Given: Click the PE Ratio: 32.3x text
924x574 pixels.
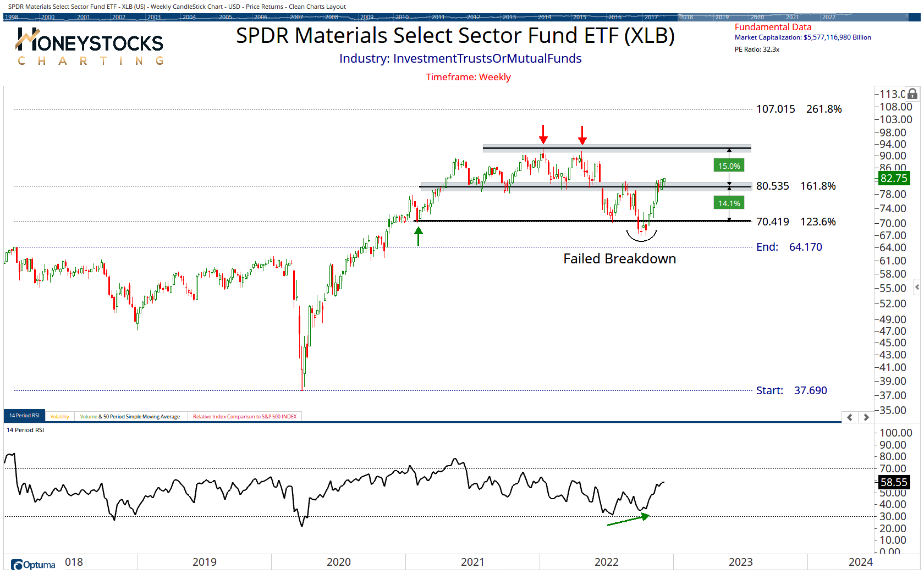Looking at the screenshot, I should pos(757,49).
